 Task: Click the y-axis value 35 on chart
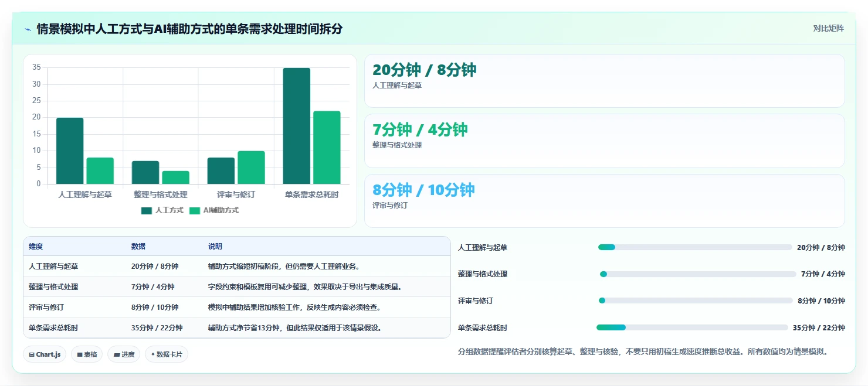36,67
